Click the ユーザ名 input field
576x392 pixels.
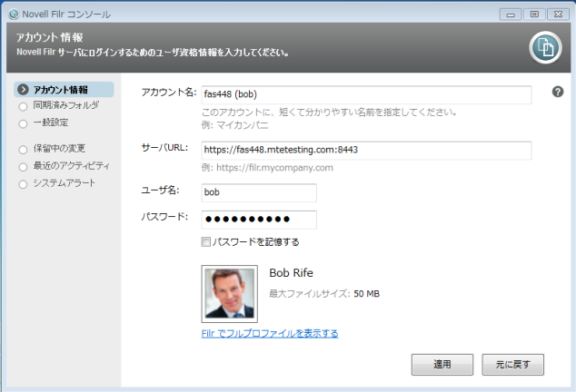point(259,192)
